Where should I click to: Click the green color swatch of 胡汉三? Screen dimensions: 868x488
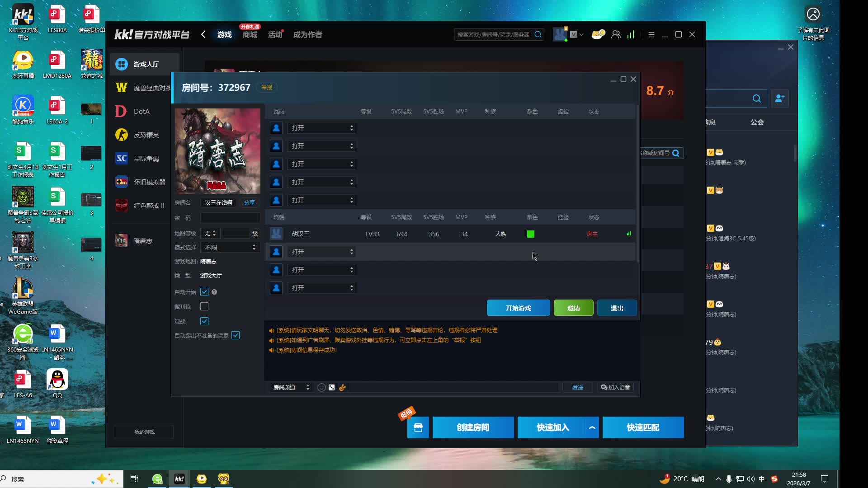[x=531, y=234]
